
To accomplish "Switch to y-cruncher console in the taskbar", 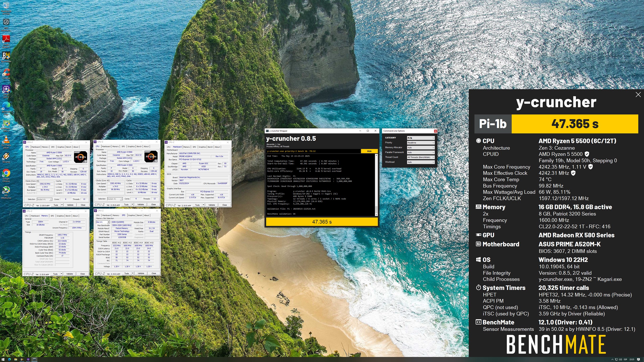I will point(34,360).
